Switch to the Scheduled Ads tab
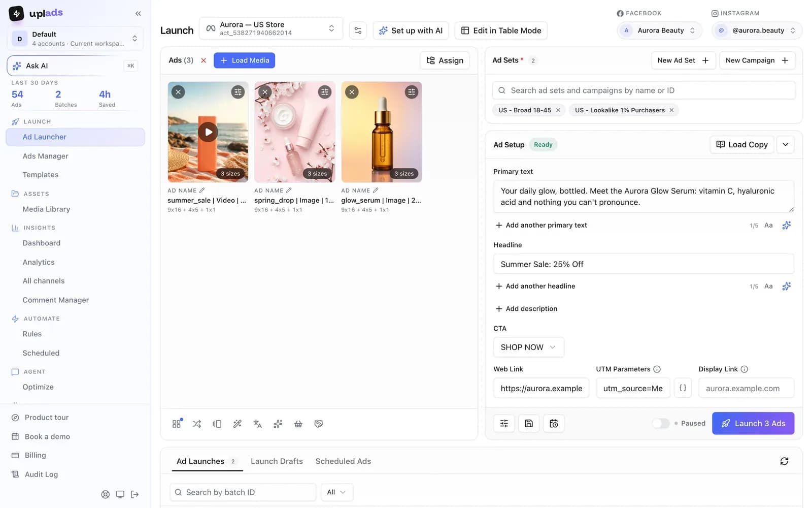 pyautogui.click(x=343, y=461)
